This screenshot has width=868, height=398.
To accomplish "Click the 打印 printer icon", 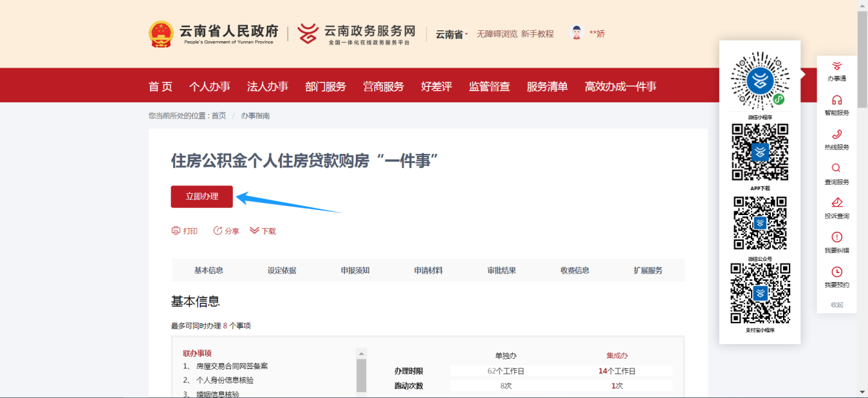I will pos(176,231).
